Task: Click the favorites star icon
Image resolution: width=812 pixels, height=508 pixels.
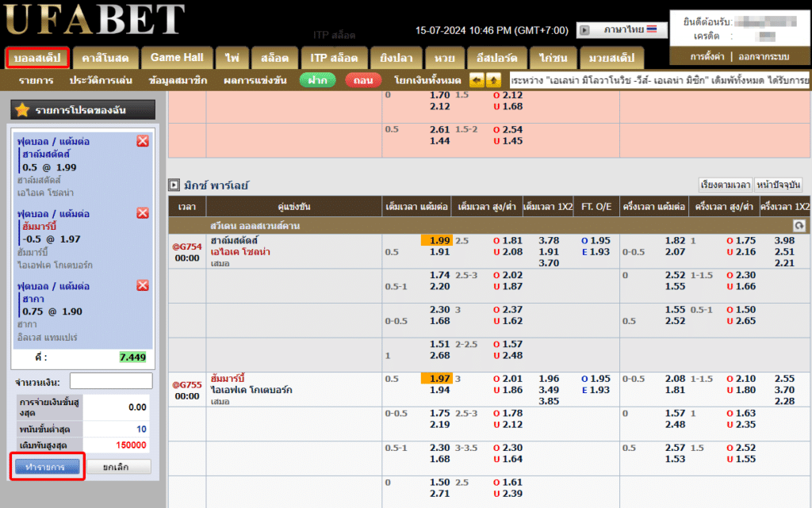Action: 22,109
